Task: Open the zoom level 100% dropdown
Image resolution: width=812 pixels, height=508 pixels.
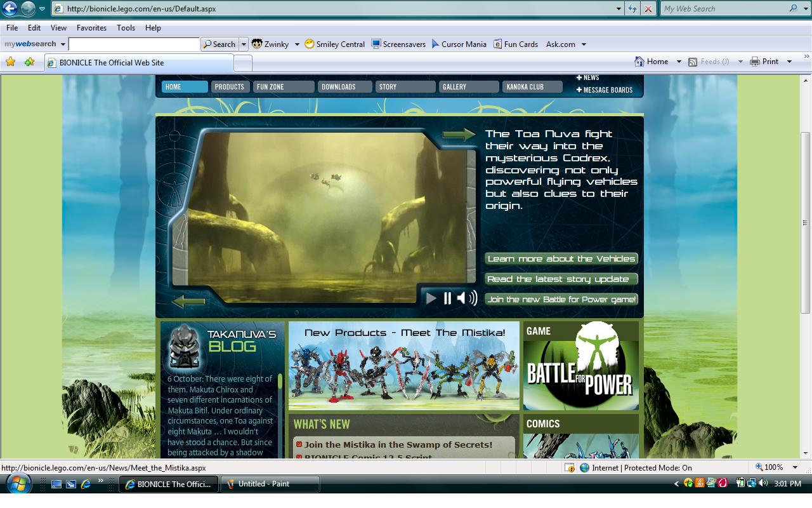Action: (795, 467)
